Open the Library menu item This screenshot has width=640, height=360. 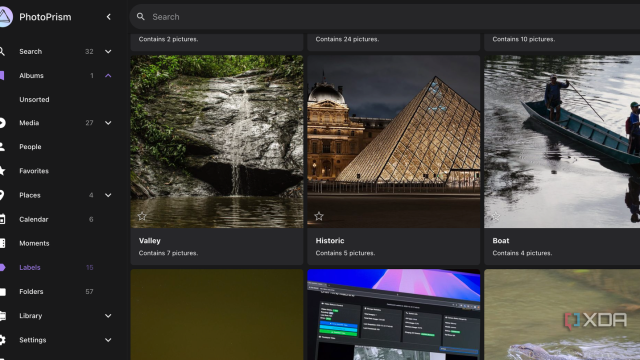(31, 316)
